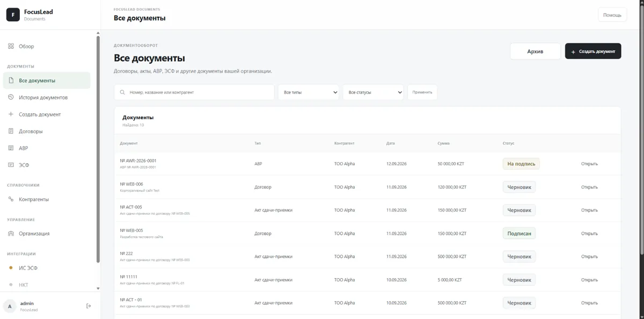Open document № AWR-2026-0001 via Открыть
Image resolution: width=644 pixels, height=319 pixels.
tap(589, 164)
